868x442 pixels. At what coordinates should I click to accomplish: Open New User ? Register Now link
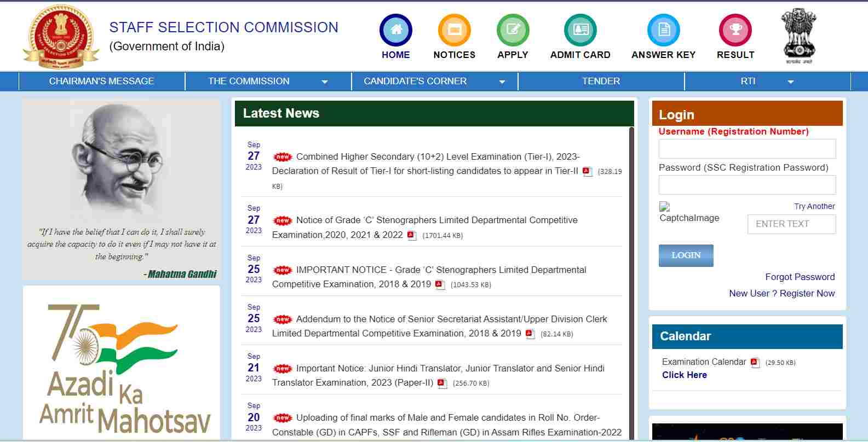(781, 293)
